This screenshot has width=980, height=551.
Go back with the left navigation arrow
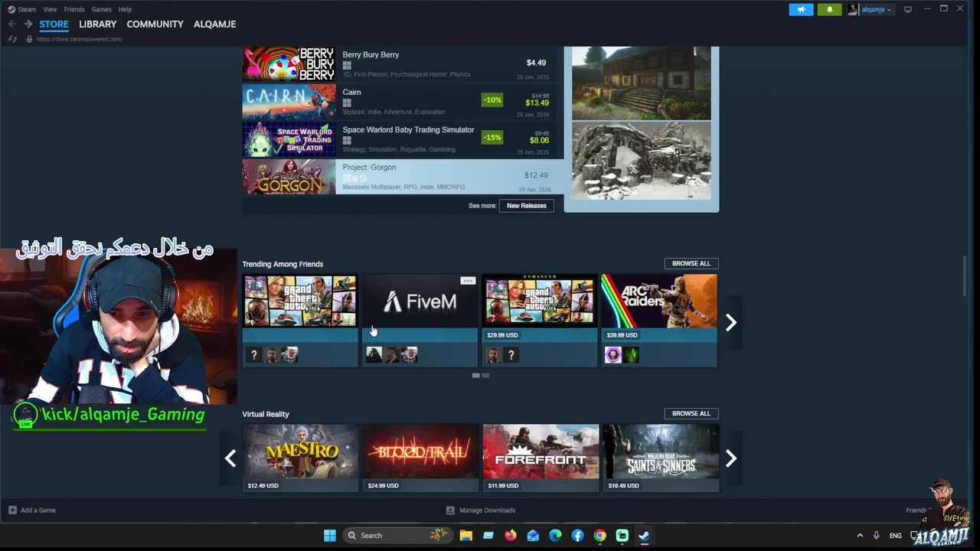pyautogui.click(x=12, y=24)
